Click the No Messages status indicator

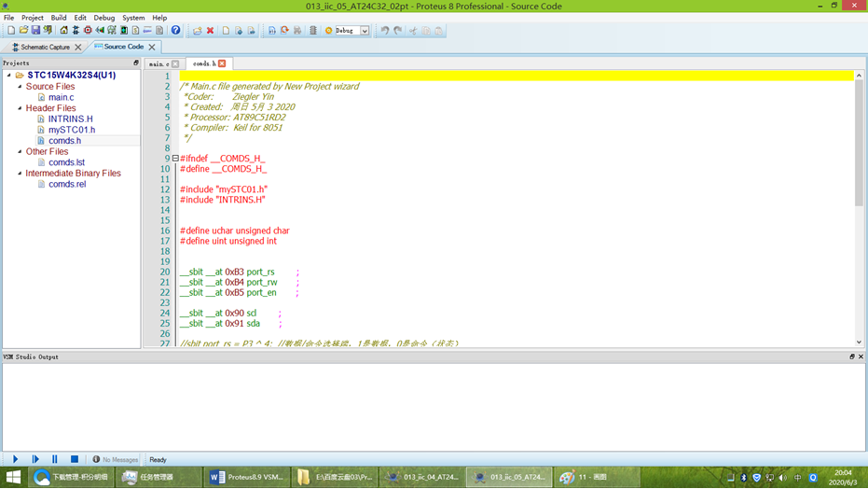[x=116, y=460]
